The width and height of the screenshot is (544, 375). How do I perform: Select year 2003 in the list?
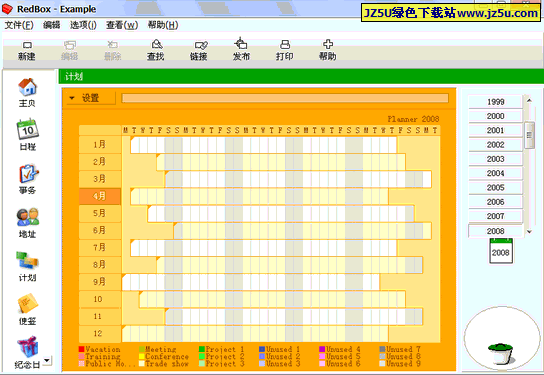(495, 159)
